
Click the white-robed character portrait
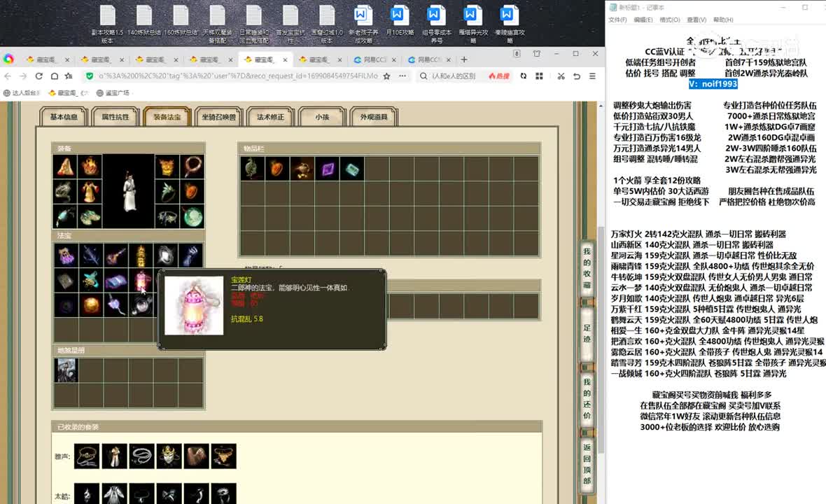point(129,191)
